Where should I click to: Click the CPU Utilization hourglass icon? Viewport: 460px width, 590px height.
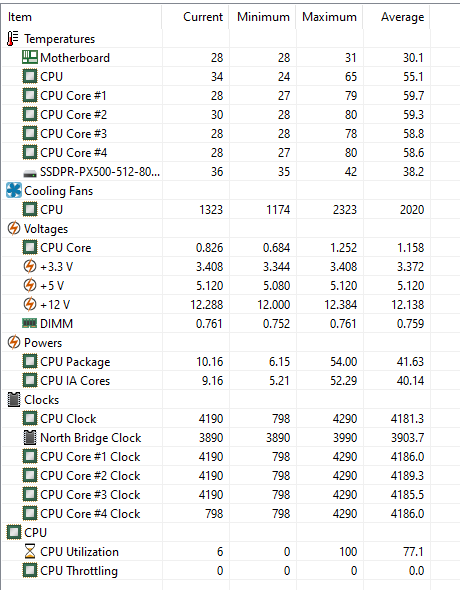point(30,552)
